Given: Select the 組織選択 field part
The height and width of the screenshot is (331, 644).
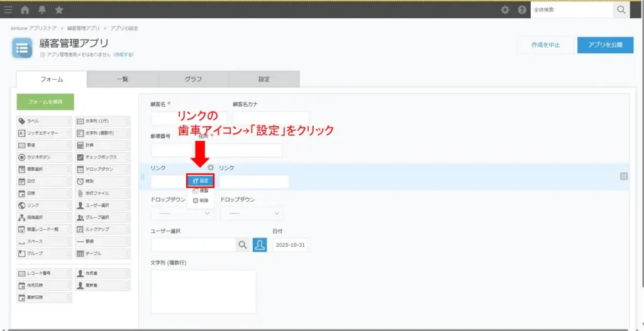Looking at the screenshot, I should (x=45, y=217).
